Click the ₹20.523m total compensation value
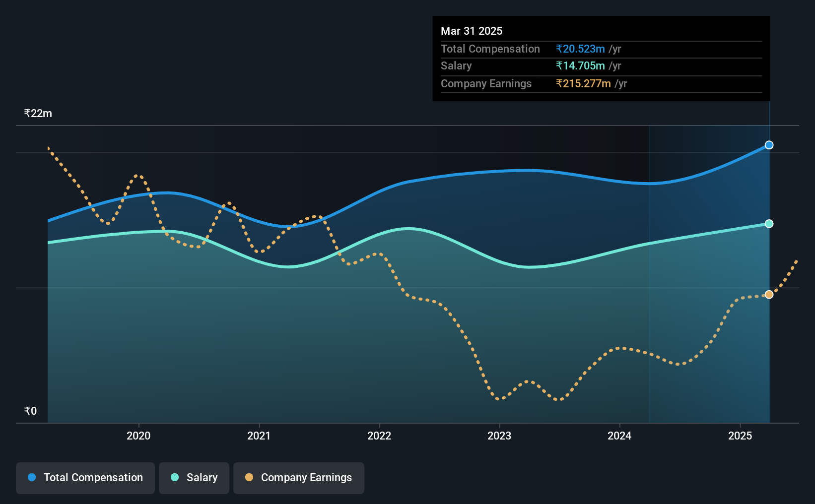 580,49
